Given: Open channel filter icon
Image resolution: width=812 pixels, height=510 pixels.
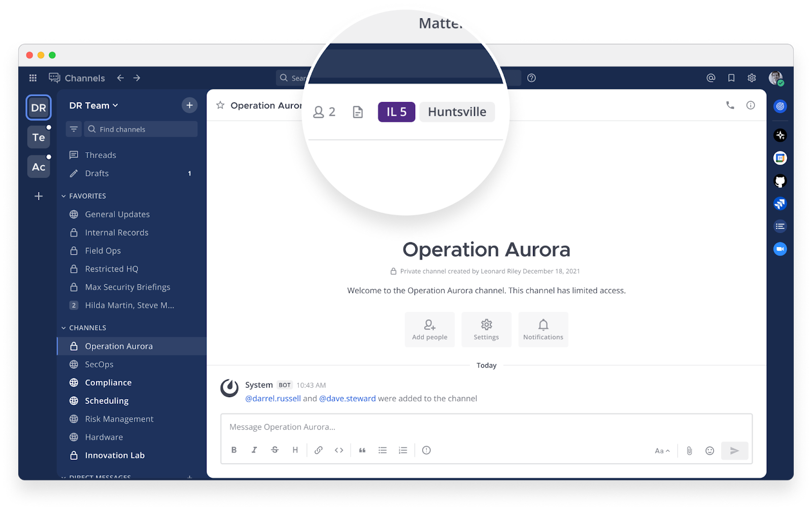Looking at the screenshot, I should click(x=74, y=129).
